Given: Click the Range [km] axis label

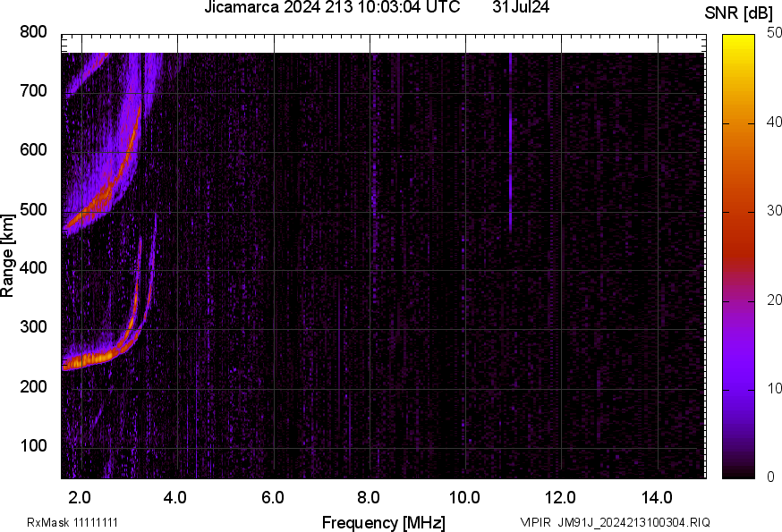Looking at the screenshot, I should click(8, 256).
